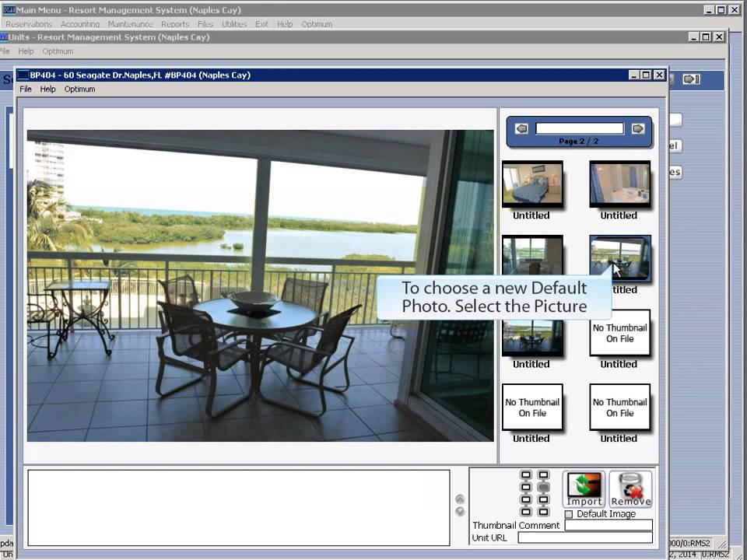The width and height of the screenshot is (747, 560).
Task: Open Help menu in Main Menu window
Action: point(285,24)
